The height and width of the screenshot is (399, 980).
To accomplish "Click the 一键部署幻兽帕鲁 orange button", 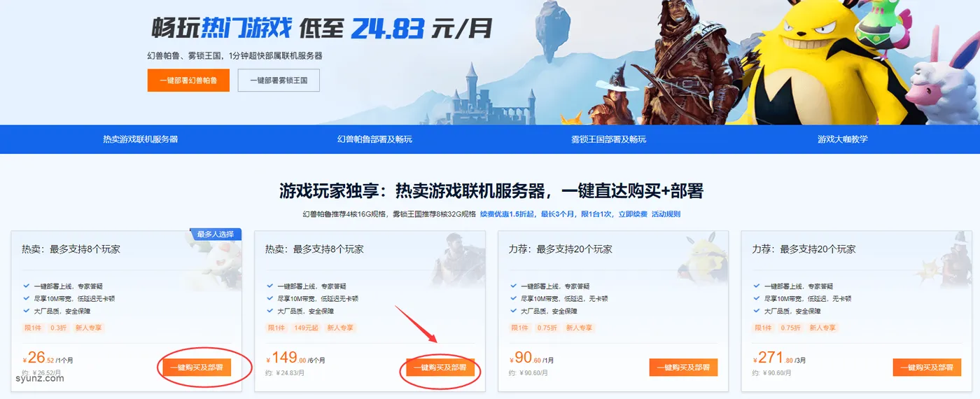I will point(188,80).
